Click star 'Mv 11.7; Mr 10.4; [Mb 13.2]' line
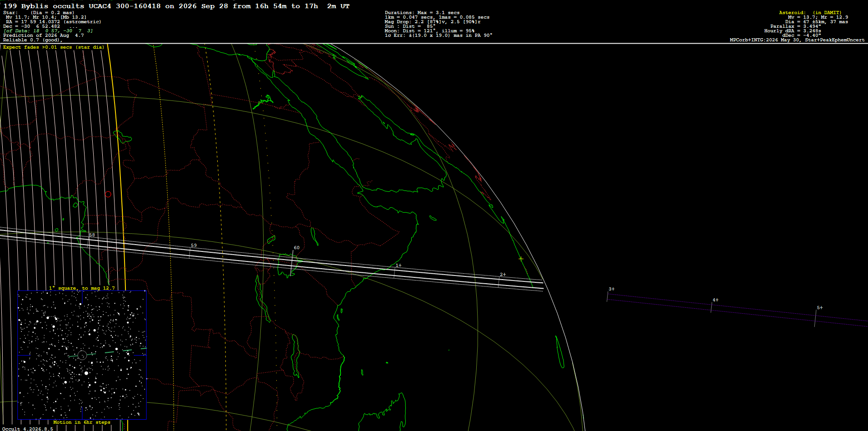The width and height of the screenshot is (868, 431). coord(46,17)
